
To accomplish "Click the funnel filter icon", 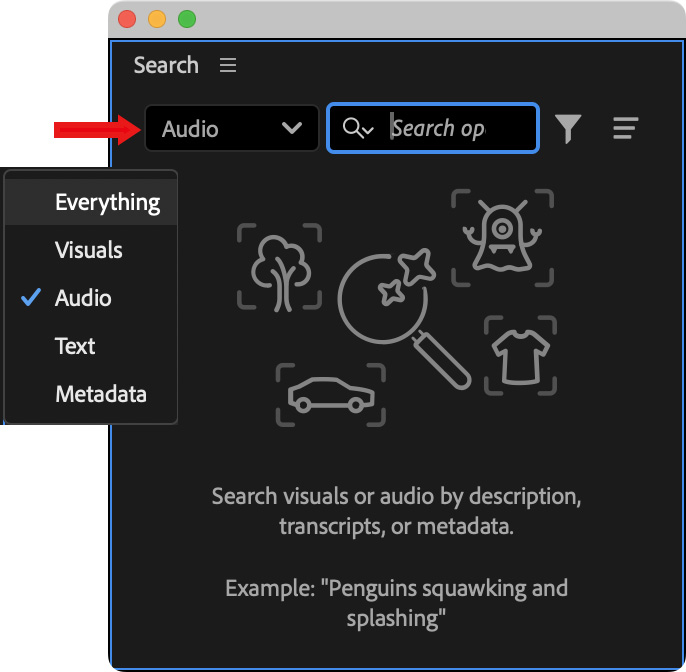I will coord(568,129).
